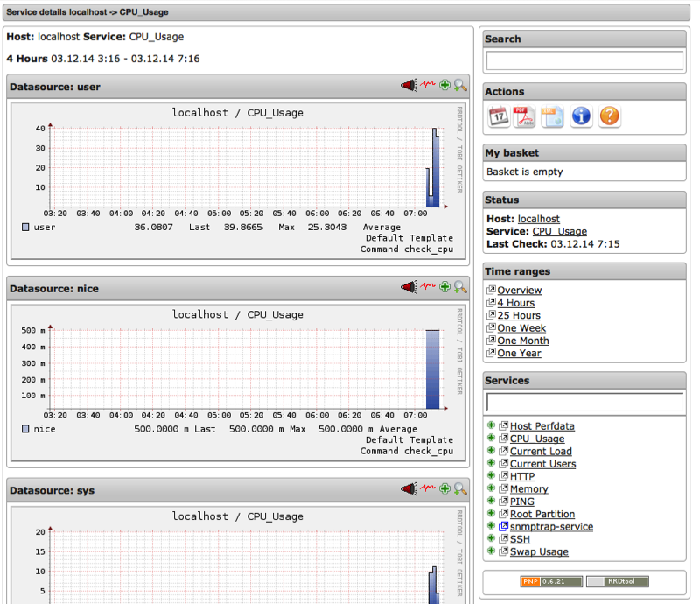Select the 25 Hours time range
This screenshot has width=700, height=604.
click(519, 315)
